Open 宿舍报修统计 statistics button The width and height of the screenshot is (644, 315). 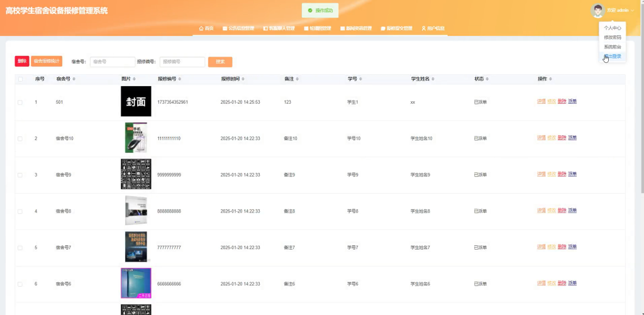[x=47, y=61]
